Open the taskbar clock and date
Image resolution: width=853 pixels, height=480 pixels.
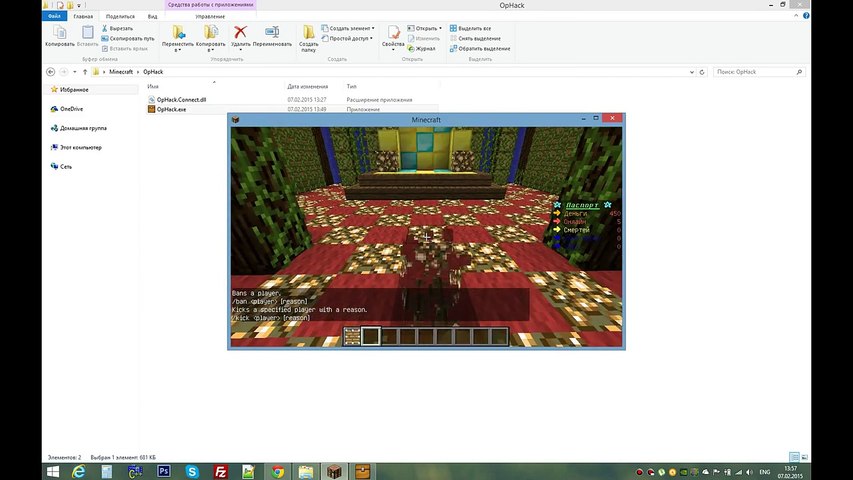pyautogui.click(x=790, y=472)
